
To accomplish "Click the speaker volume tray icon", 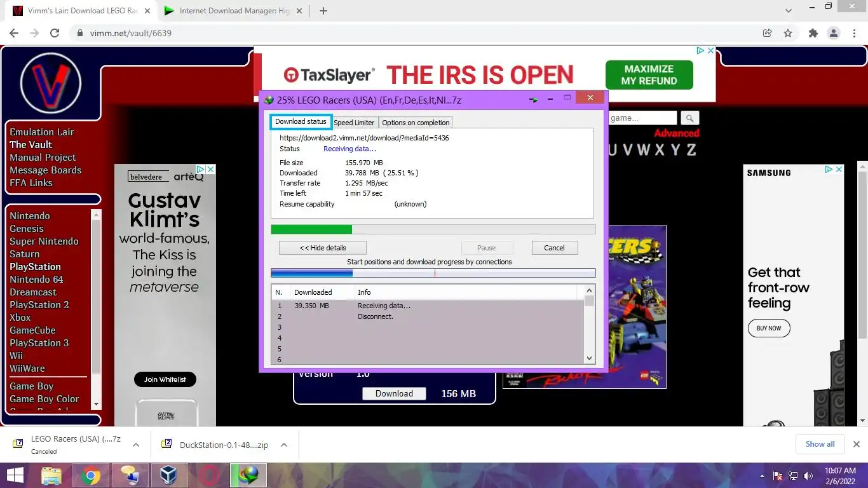I will pyautogui.click(x=808, y=475).
